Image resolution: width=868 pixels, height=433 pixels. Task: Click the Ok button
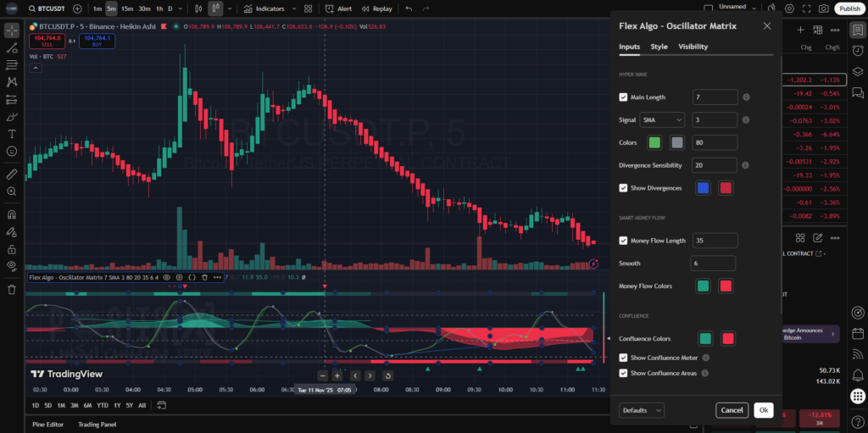click(764, 410)
